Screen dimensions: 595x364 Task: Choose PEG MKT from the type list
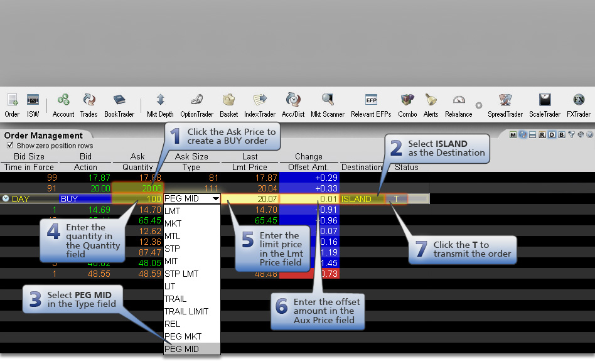(191, 336)
